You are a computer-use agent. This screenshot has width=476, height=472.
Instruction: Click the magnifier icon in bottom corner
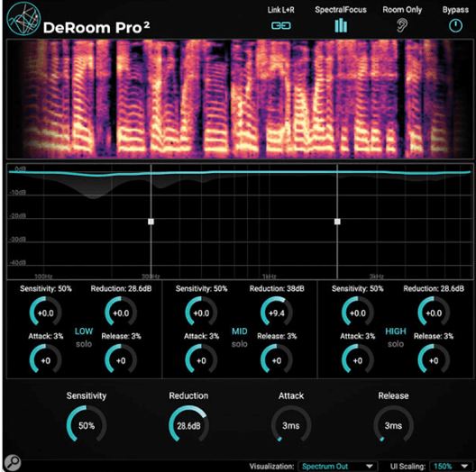(x=13, y=462)
